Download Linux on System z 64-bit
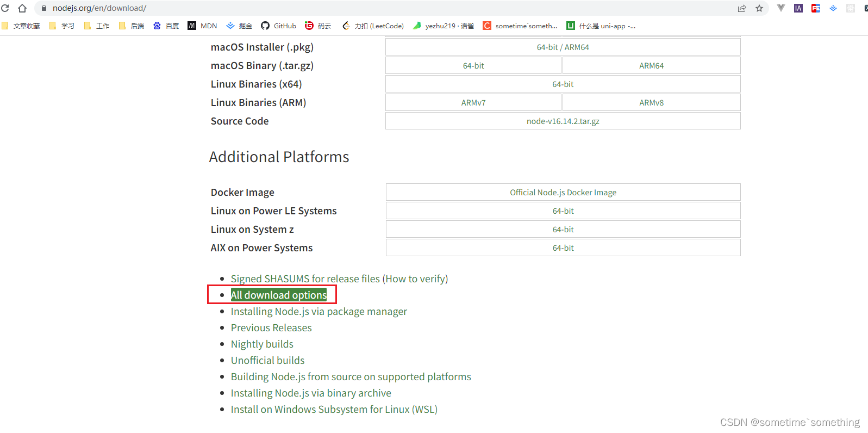868x433 pixels. coord(563,230)
